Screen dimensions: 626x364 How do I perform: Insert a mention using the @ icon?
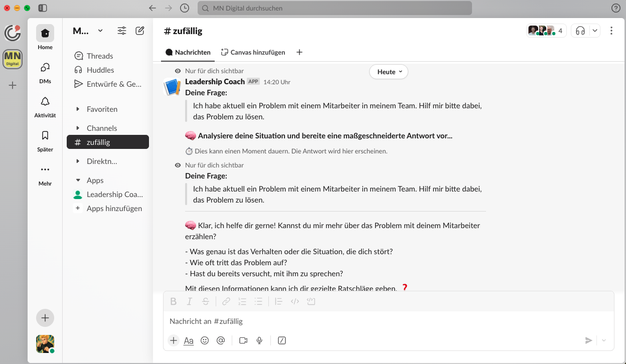point(221,340)
